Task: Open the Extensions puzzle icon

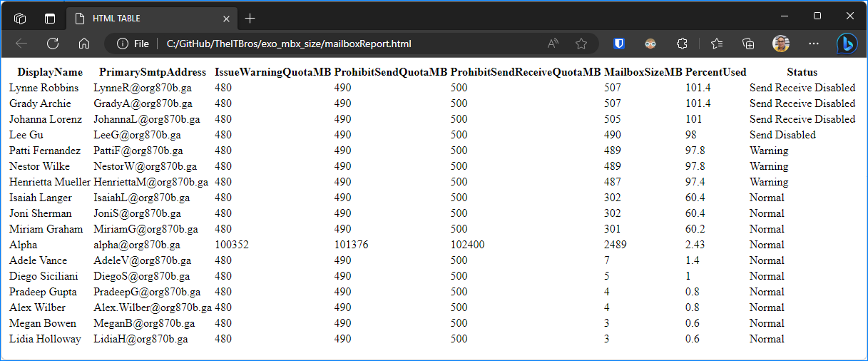Action: click(x=682, y=44)
